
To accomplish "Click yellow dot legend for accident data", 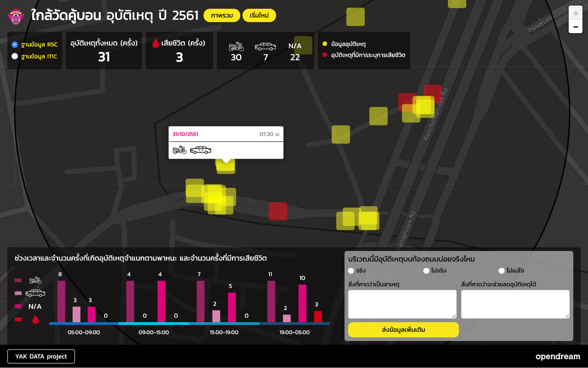I will [325, 44].
